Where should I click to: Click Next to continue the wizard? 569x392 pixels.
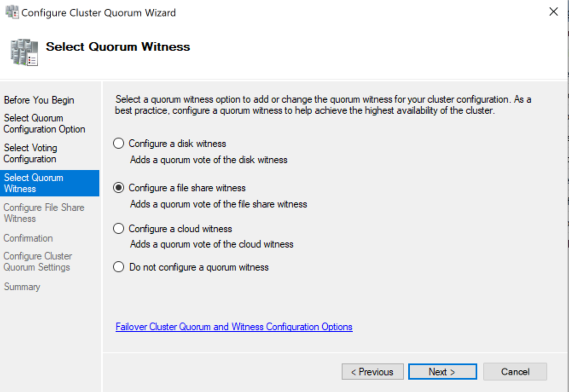(x=442, y=372)
